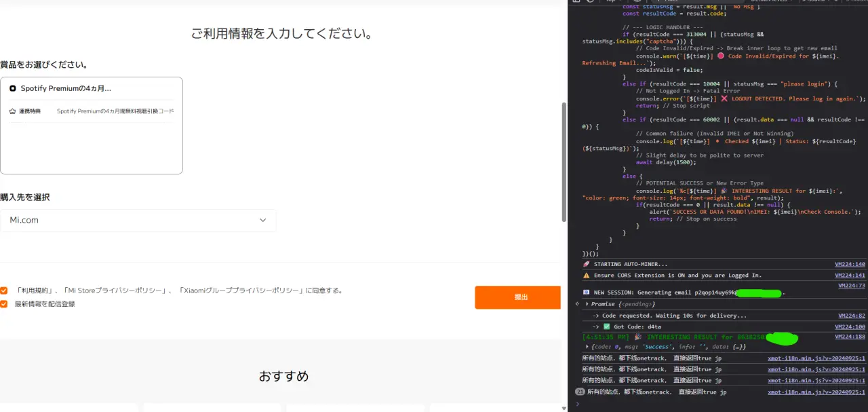This screenshot has height=412, width=868.
Task: Click the warning icon beside the CORS message
Action: 586,275
